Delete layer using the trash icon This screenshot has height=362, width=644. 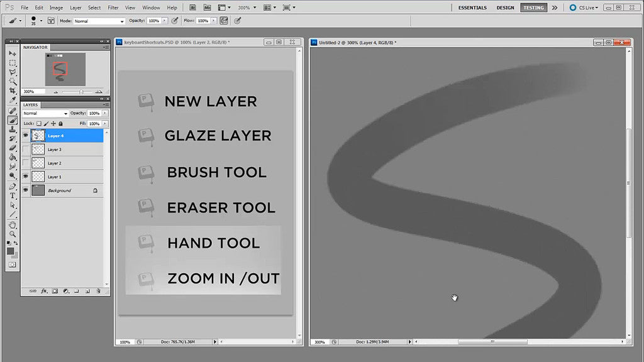(98, 291)
